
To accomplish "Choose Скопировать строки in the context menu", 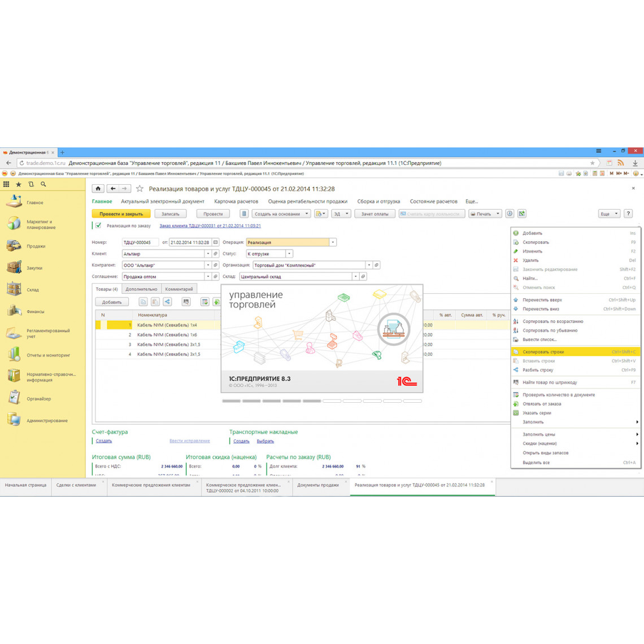I will pyautogui.click(x=576, y=351).
